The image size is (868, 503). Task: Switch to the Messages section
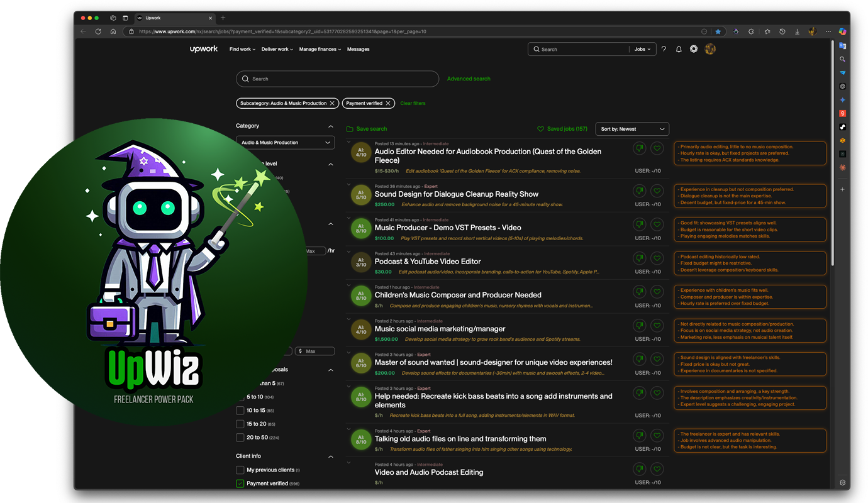[358, 48]
